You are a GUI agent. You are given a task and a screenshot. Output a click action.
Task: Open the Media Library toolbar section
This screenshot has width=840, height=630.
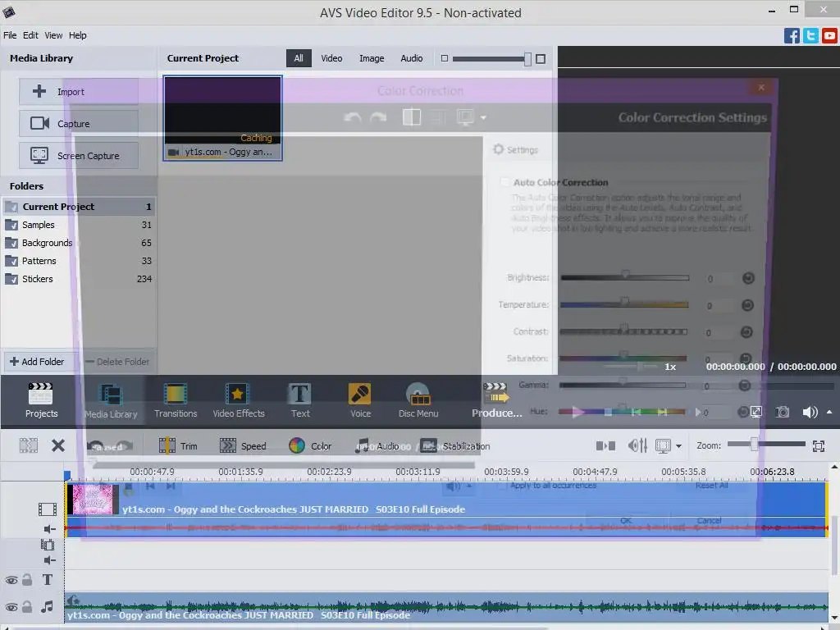coord(111,399)
